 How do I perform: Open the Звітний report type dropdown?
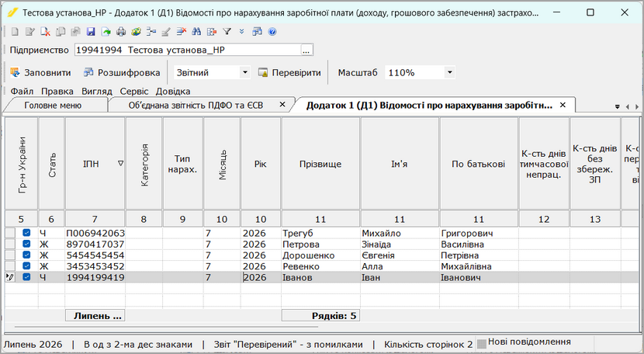tap(244, 73)
